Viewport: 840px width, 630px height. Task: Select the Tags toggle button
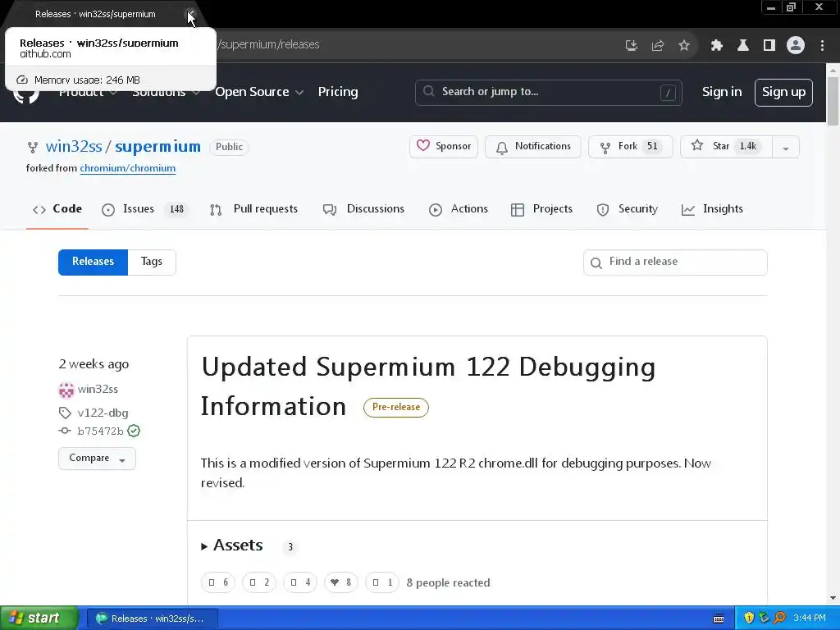[x=152, y=262]
